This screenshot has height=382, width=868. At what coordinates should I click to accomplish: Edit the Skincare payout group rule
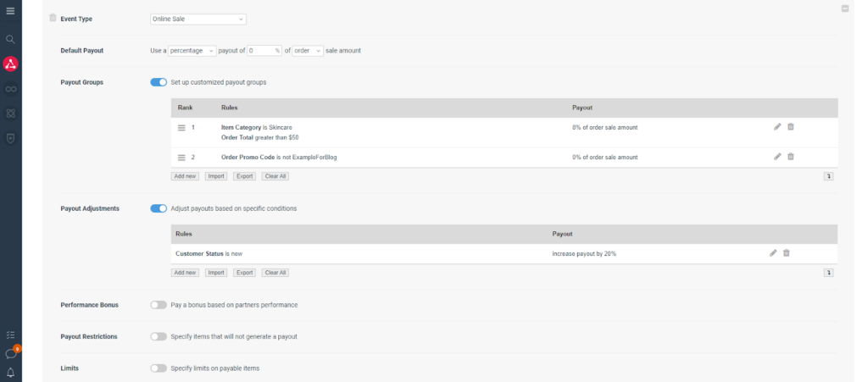tap(777, 127)
